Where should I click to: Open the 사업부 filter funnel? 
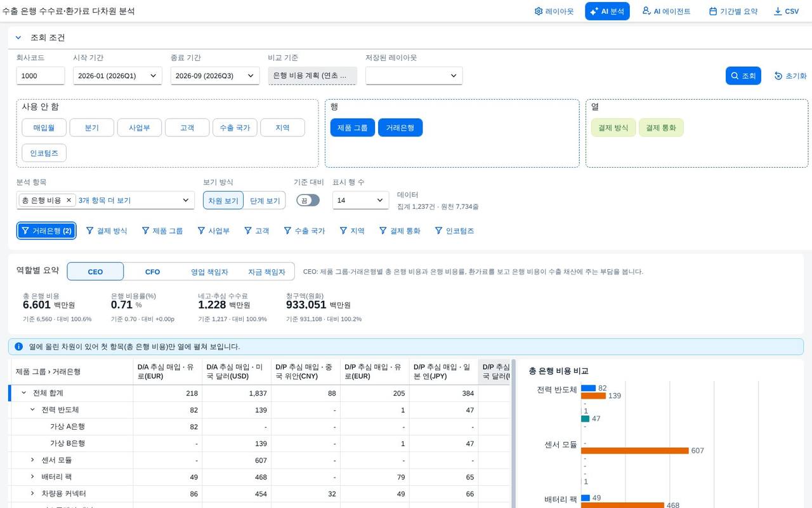point(214,231)
